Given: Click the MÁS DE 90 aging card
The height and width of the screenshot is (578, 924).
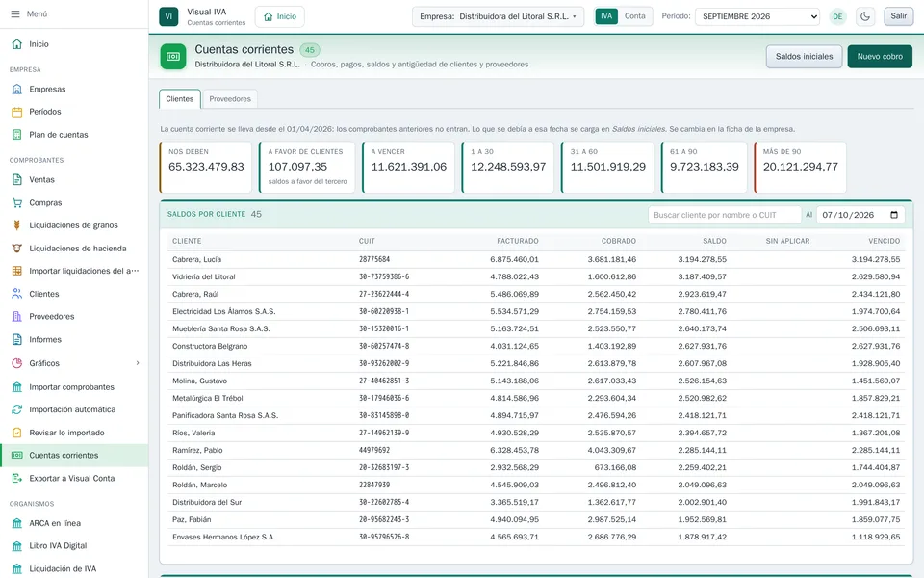Looking at the screenshot, I should click(800, 168).
